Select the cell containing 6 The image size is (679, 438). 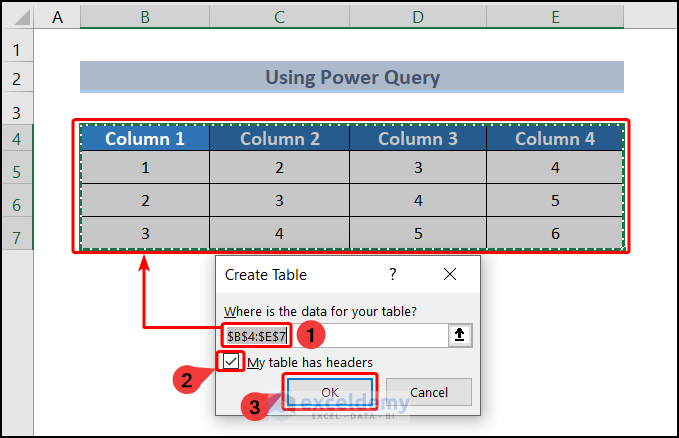tap(555, 234)
